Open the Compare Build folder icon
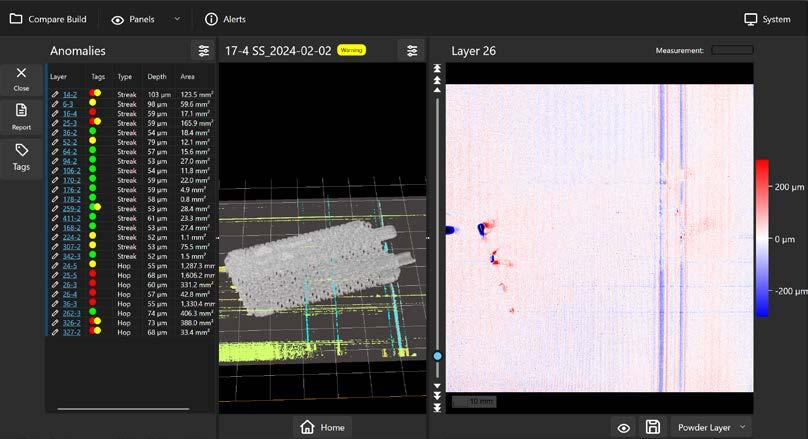808x439 pixels. coord(16,19)
